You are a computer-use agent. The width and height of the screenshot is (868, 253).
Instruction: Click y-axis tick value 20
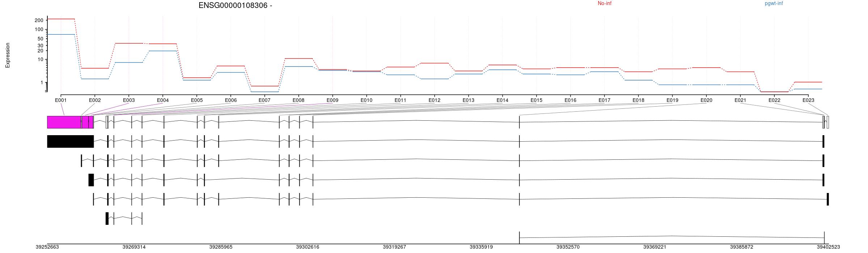coord(41,51)
